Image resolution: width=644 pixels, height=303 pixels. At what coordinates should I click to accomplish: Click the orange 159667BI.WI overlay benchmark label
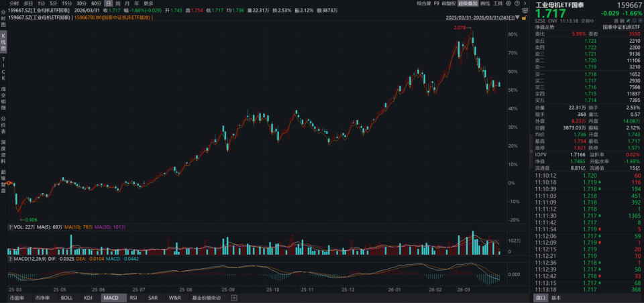click(113, 17)
